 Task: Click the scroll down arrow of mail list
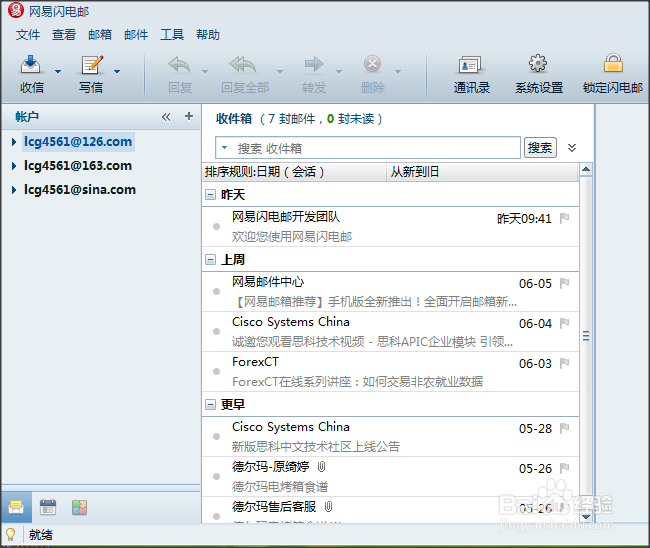[586, 516]
